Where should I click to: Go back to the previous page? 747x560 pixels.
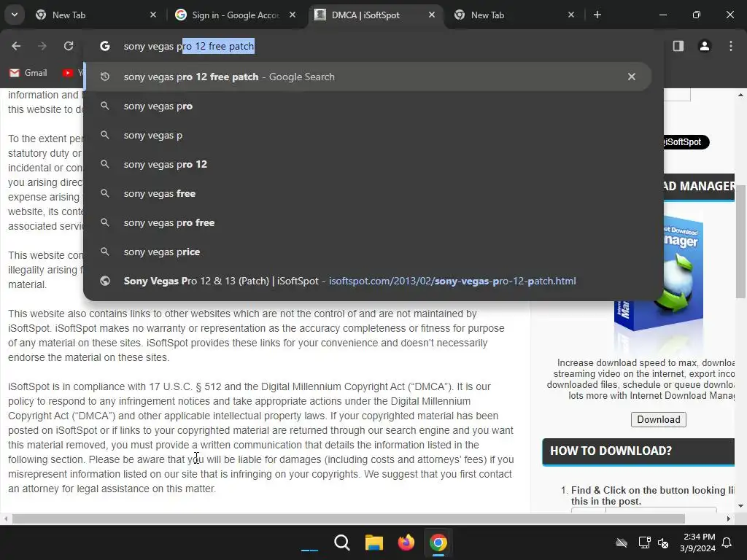[16, 46]
